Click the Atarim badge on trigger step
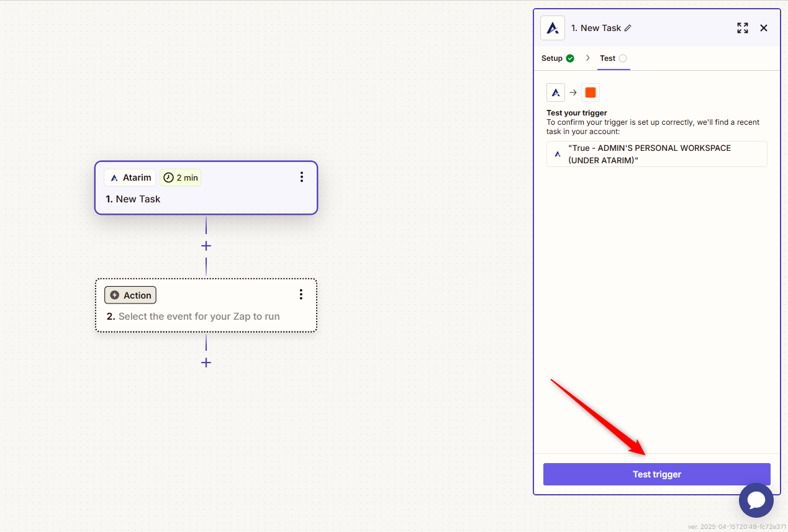Screen dimensions: 788x532 130,178
